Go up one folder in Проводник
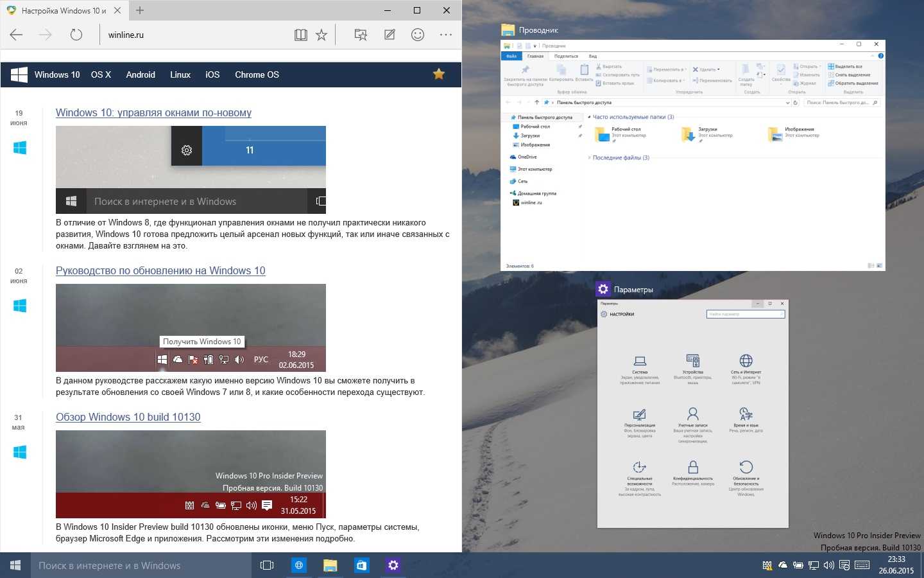The height and width of the screenshot is (578, 924). pyautogui.click(x=537, y=102)
